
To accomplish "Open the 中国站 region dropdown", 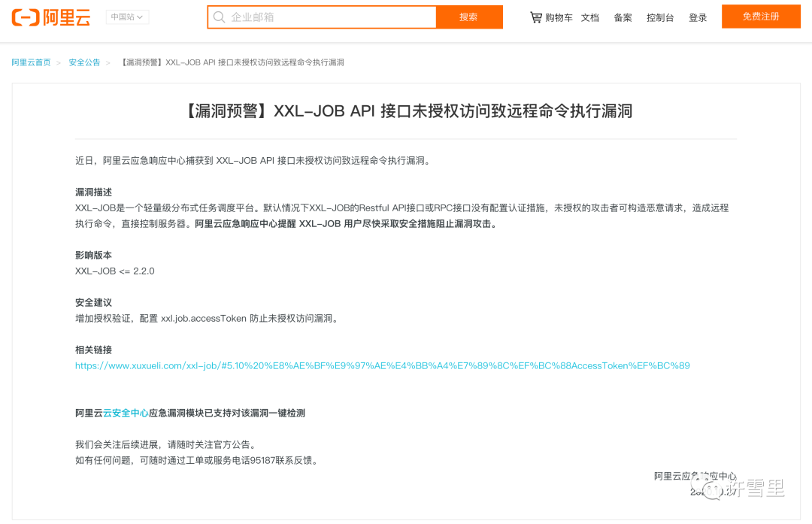I will pyautogui.click(x=127, y=17).
